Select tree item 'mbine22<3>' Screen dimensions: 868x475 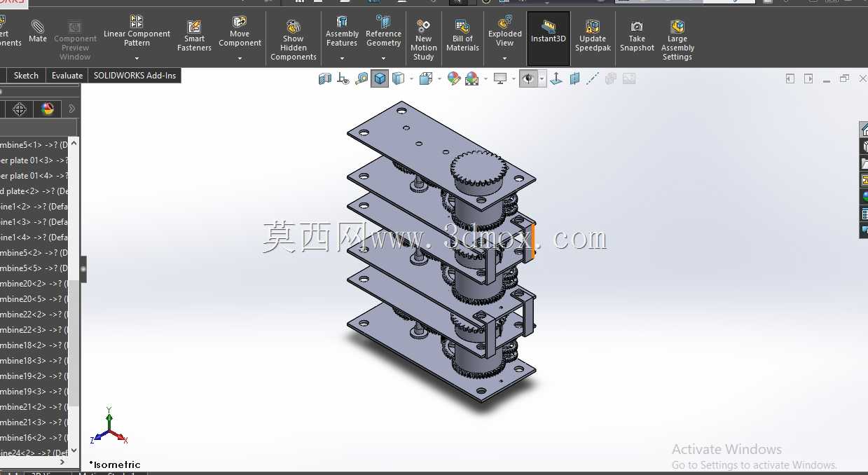34,330
